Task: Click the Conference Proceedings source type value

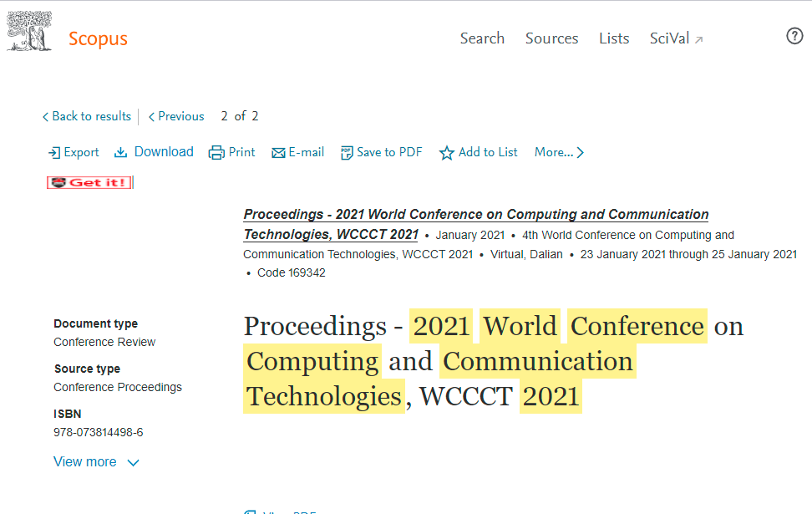Action: click(x=118, y=387)
